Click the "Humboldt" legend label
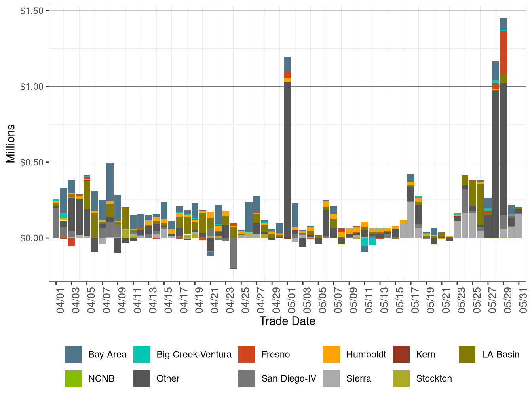 (366, 355)
